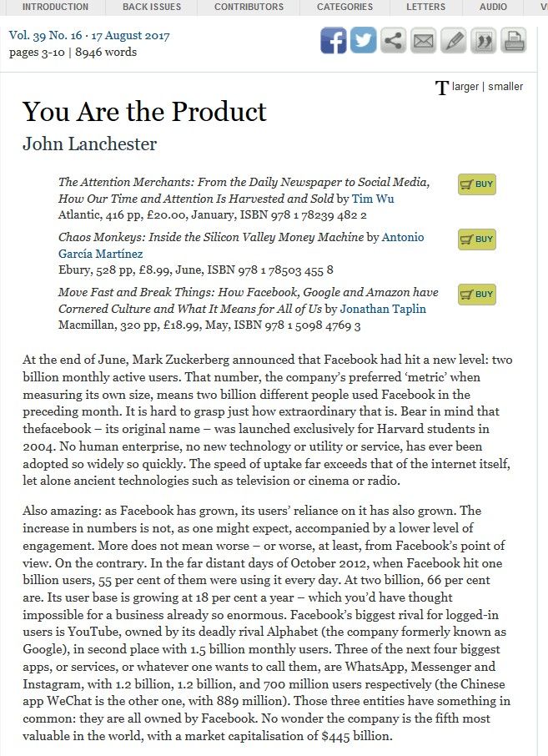Email this article via the envelope icon
This screenshot has height=756, width=548.
(423, 41)
